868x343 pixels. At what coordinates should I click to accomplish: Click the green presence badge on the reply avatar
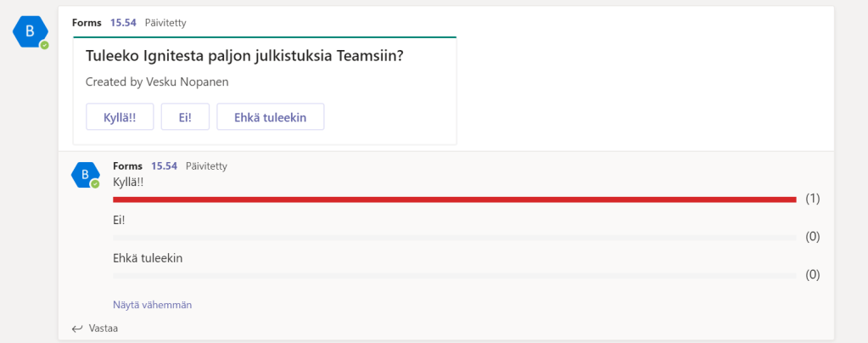coord(95,183)
